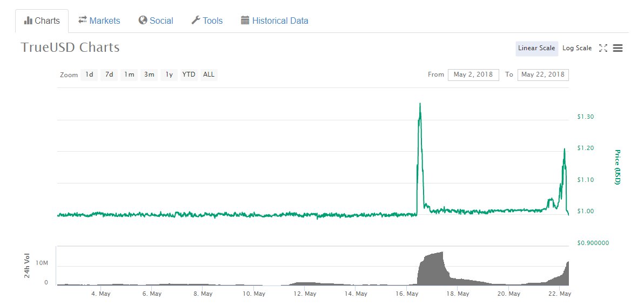Click the 4. May date label
The width and height of the screenshot is (644, 306).
tap(100, 294)
